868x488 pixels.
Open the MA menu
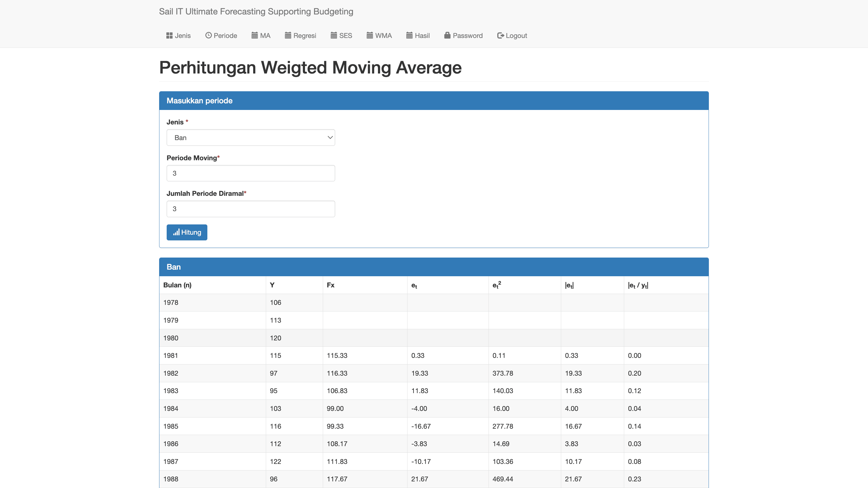261,36
